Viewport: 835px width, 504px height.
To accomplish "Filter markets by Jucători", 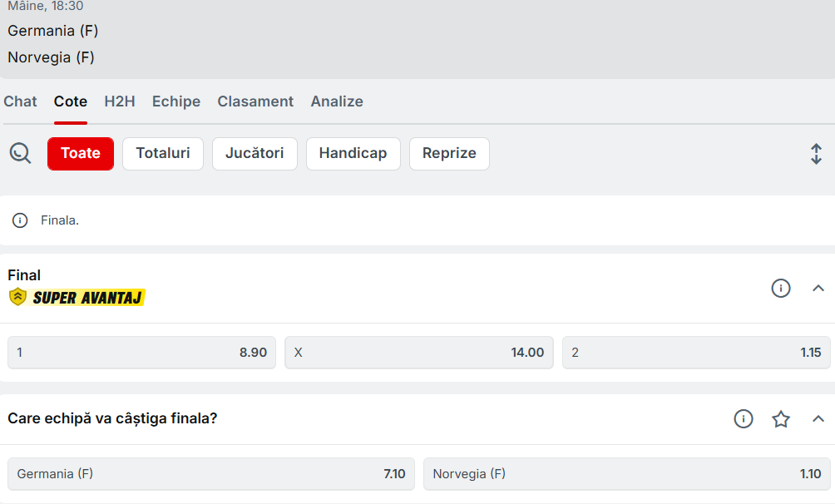I will [254, 154].
